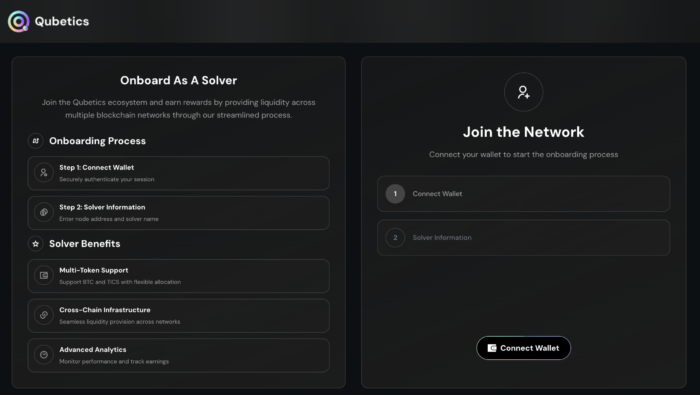Click the Step 1 Connect Wallet user icon
The image size is (700, 395).
click(x=44, y=173)
